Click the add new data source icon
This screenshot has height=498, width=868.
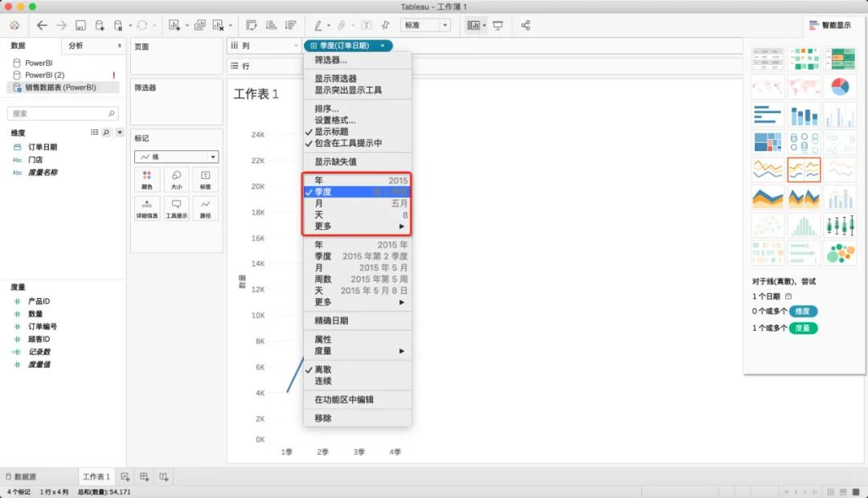coord(100,25)
